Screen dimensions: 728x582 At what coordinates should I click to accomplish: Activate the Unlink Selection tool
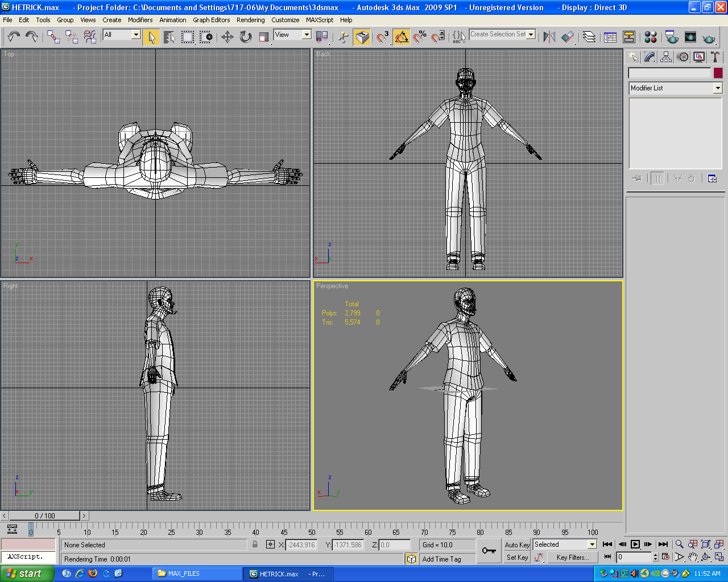[72, 37]
